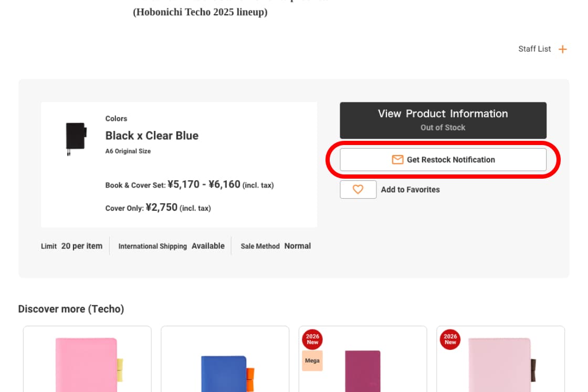Open the magenta Mega cover product
The height and width of the screenshot is (392, 588).
click(363, 370)
